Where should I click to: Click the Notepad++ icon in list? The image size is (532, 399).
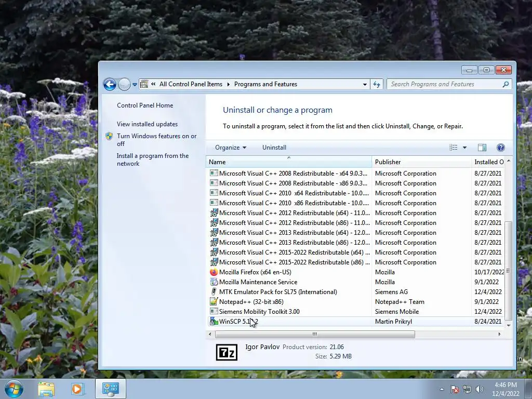(x=214, y=301)
